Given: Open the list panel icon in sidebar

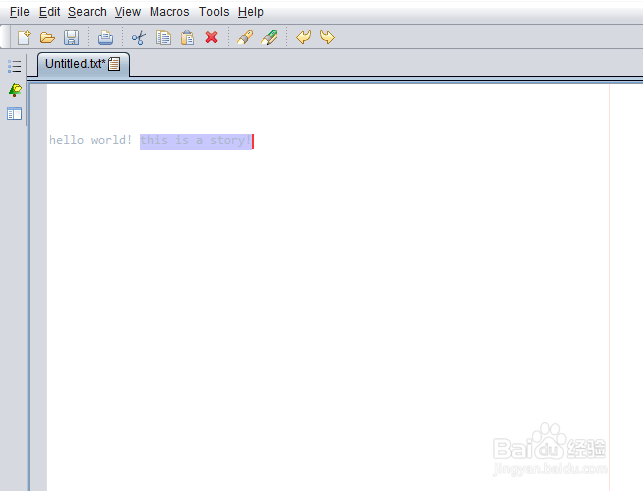Looking at the screenshot, I should [x=14, y=66].
